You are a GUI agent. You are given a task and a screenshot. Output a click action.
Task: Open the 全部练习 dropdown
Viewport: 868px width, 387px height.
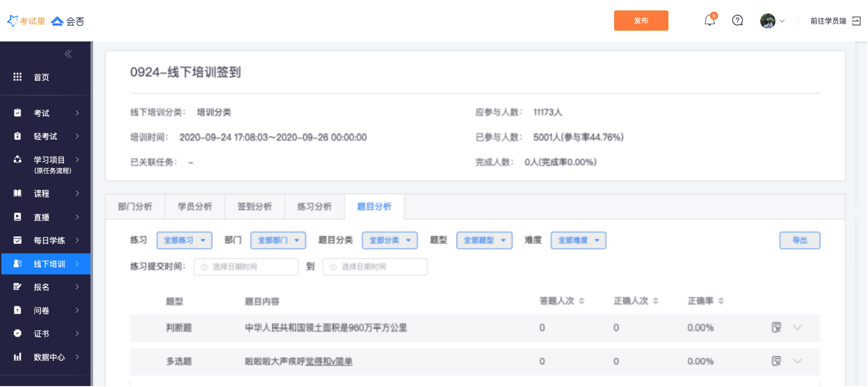(x=184, y=240)
